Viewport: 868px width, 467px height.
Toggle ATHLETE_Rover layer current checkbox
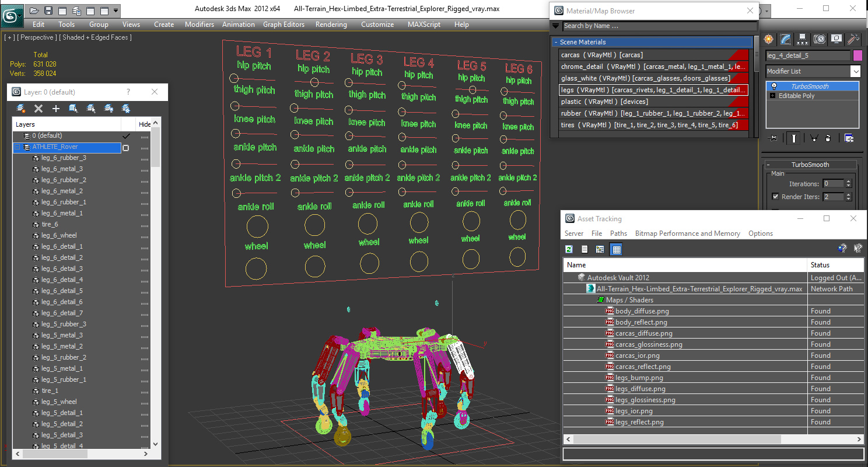point(125,148)
